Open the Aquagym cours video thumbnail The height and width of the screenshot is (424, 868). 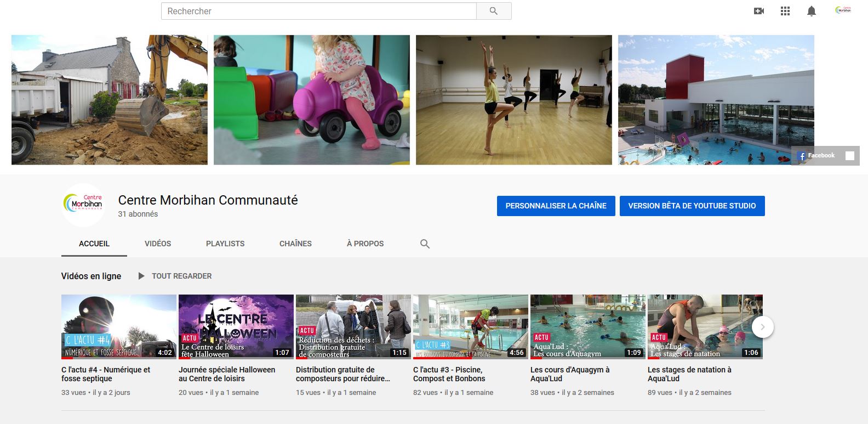point(587,326)
